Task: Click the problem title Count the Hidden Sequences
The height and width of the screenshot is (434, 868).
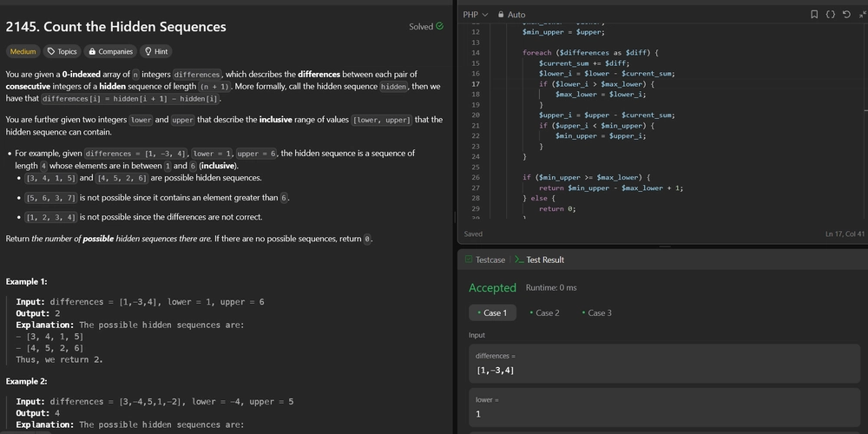Action: (115, 27)
